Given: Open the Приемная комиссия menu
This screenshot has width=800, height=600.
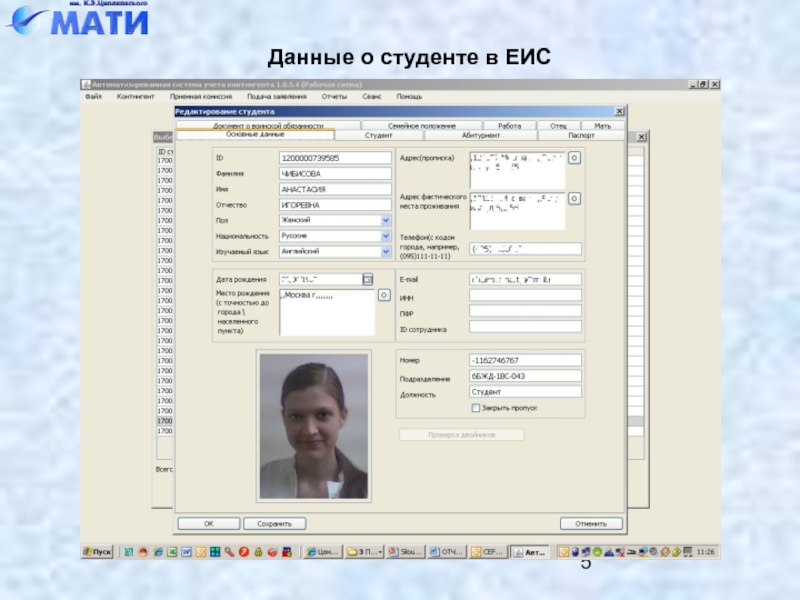Looking at the screenshot, I should click(201, 96).
